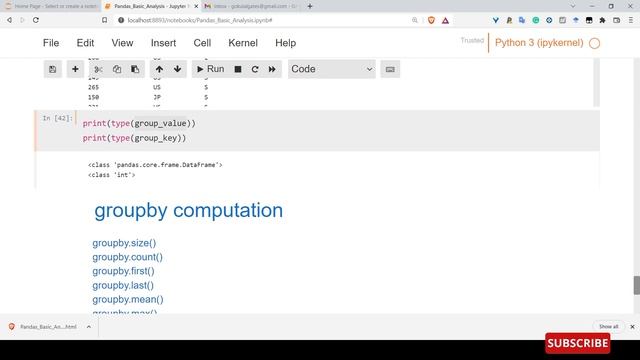This screenshot has height=360, width=640.
Task: Open Brave Rewards triangle icon
Action: coord(445,20)
